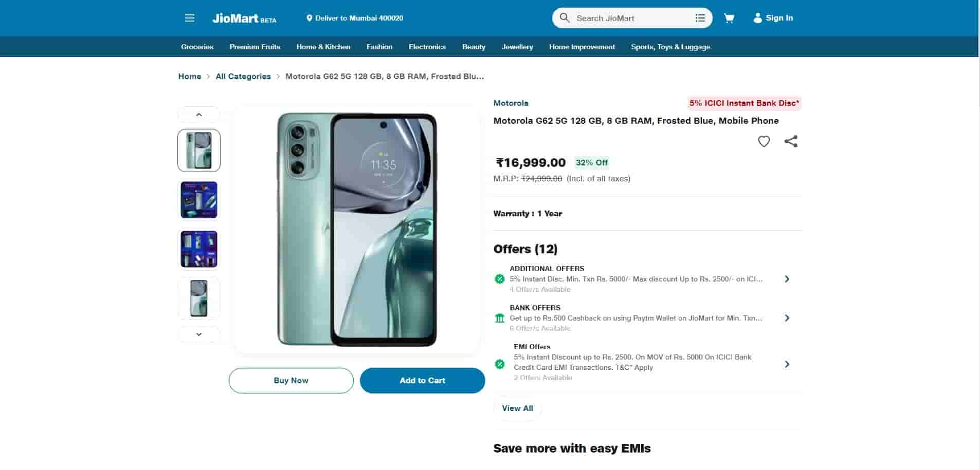
Task: Go to the All Categories breadcrumb link
Action: pyautogui.click(x=243, y=77)
